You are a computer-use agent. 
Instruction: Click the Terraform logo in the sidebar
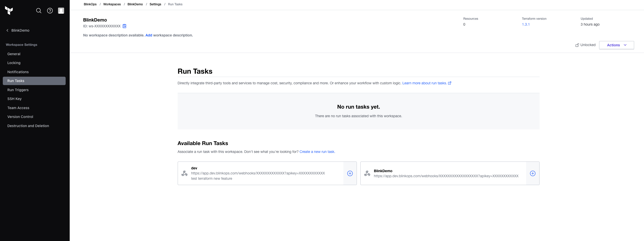(9, 10)
